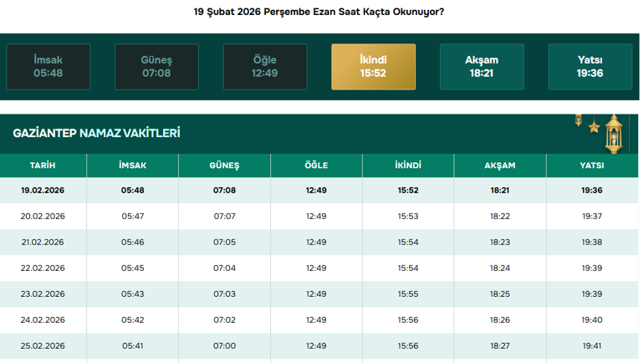Click the golden lantern icon in header
The image size is (644, 363).
click(614, 134)
